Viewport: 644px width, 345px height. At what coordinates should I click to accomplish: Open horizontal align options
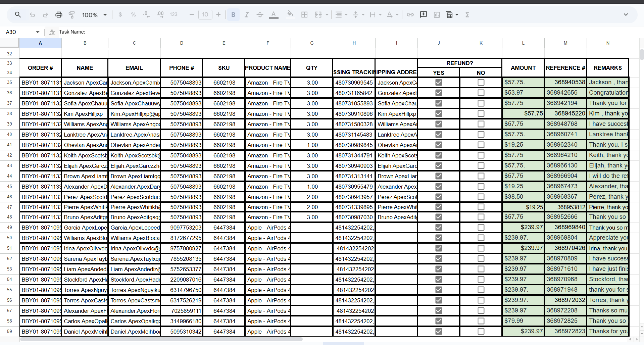click(339, 15)
